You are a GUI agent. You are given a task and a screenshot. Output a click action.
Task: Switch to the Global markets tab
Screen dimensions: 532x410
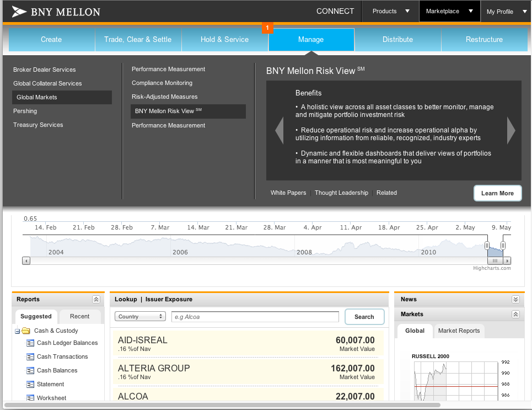pos(415,331)
